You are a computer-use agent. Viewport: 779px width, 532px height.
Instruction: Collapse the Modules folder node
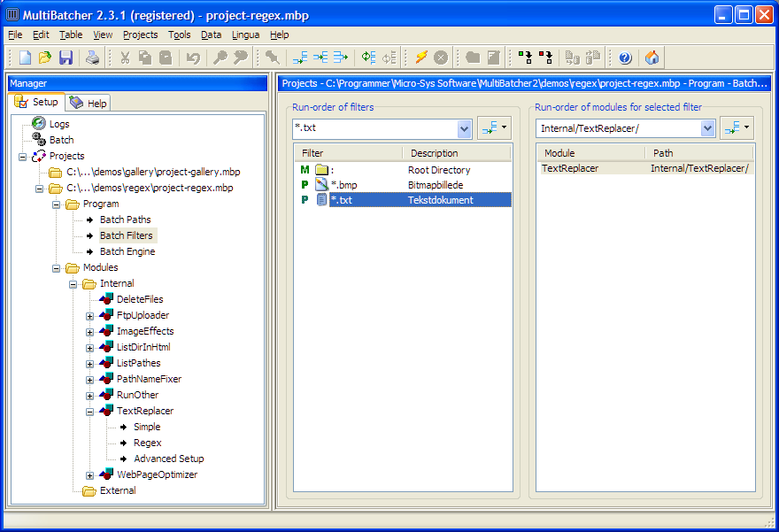[x=56, y=268]
